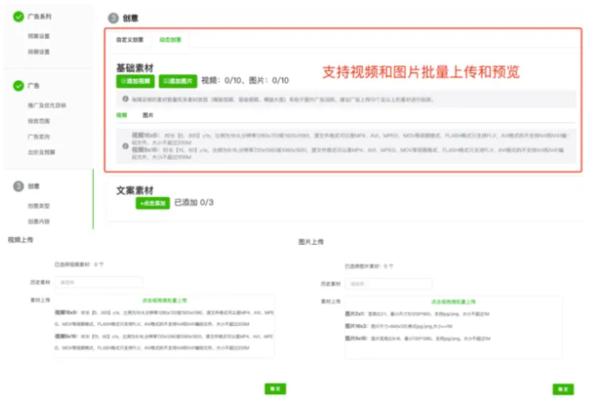600x401 pixels.
Task: Select the 视频 sub-tab under 基础素材
Action: (x=122, y=115)
